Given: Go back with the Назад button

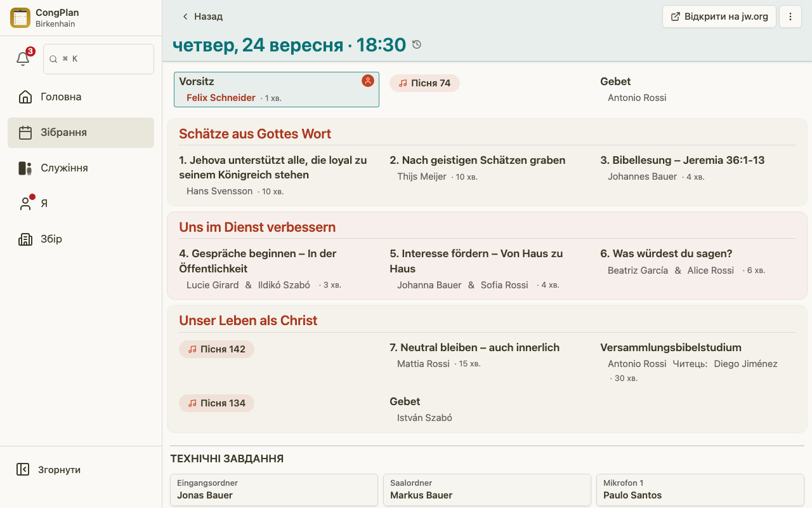Looking at the screenshot, I should click(x=202, y=17).
